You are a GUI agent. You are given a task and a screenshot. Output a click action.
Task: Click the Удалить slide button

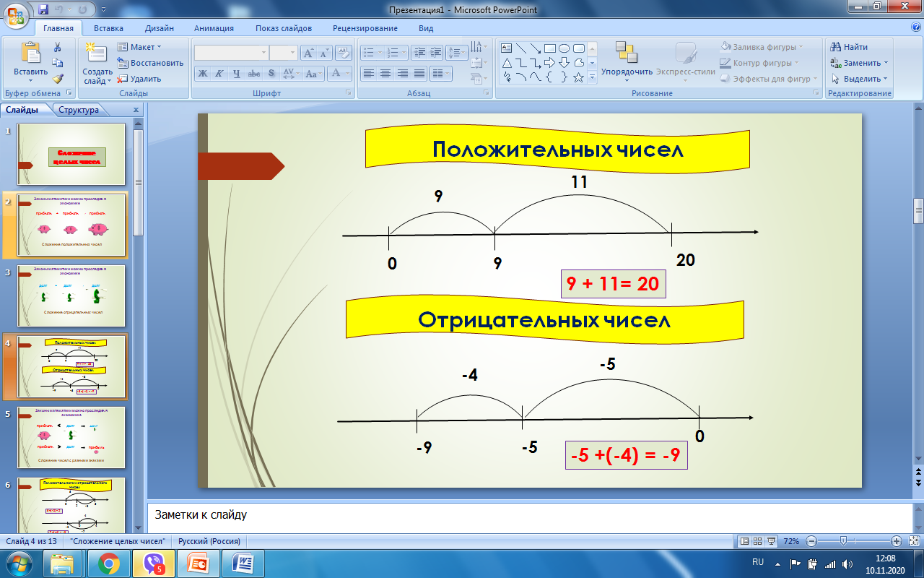139,79
